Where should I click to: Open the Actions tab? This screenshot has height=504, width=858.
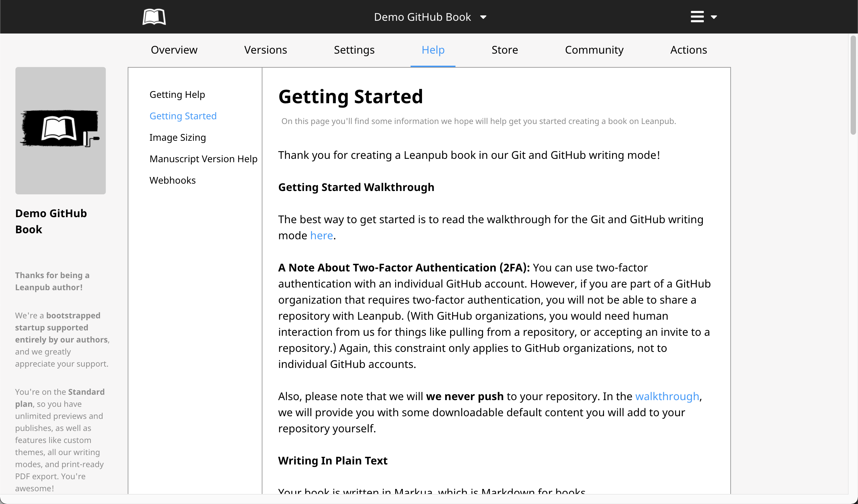(688, 50)
